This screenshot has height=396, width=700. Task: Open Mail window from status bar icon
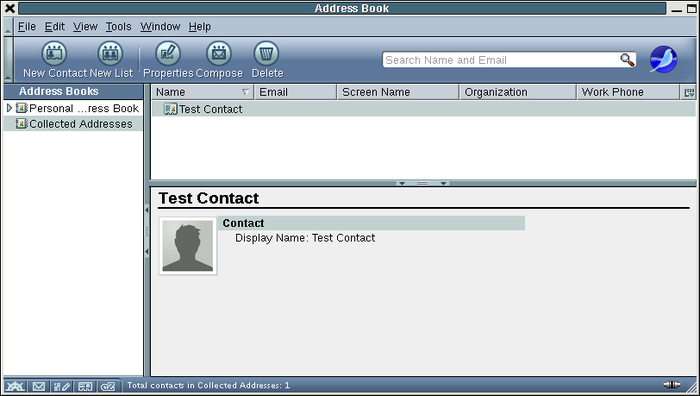coord(38,386)
